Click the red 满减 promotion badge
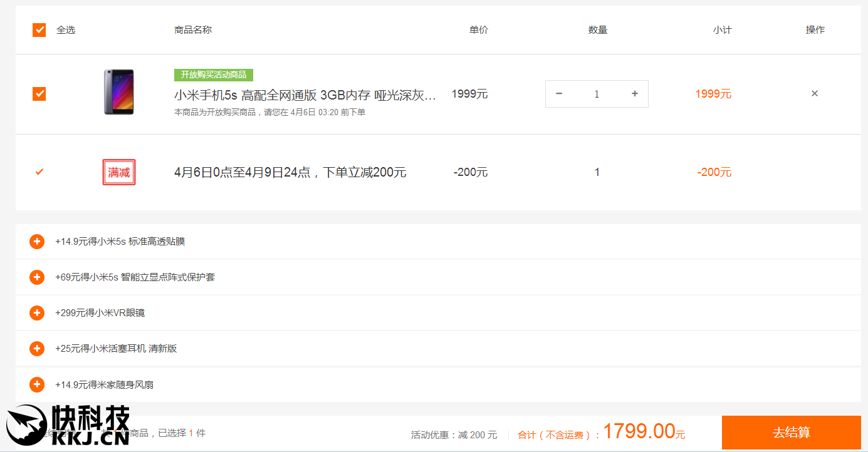This screenshot has width=868, height=452. click(x=119, y=172)
